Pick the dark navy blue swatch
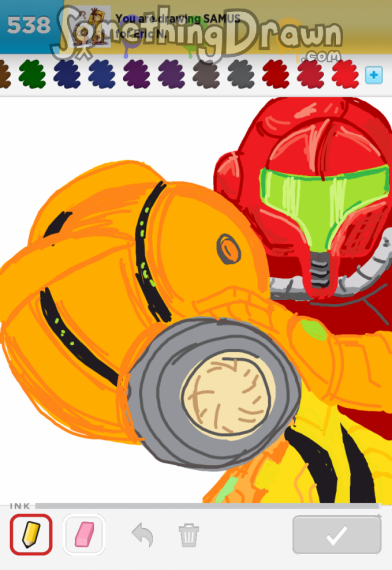The image size is (392, 570). coord(67,74)
